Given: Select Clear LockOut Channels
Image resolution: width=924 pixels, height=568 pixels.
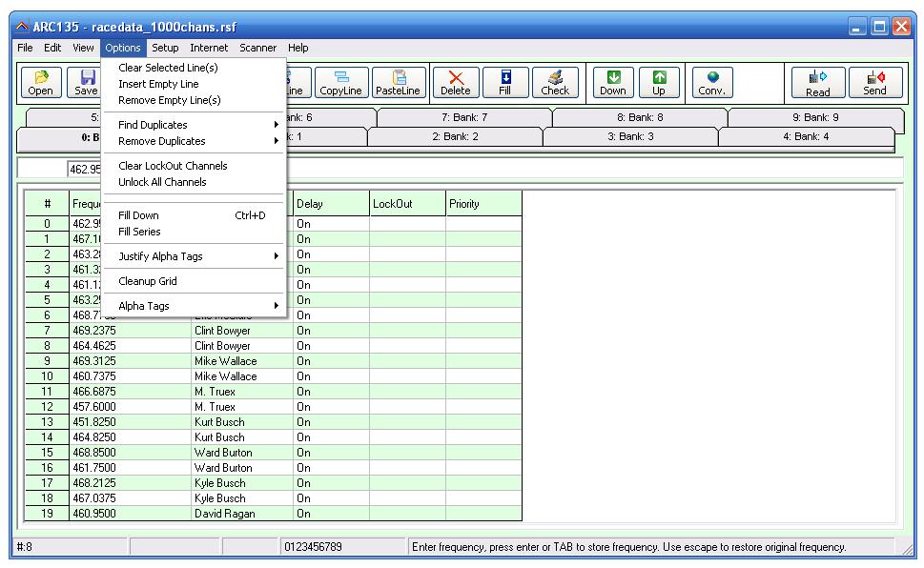Looking at the screenshot, I should pos(195,166).
